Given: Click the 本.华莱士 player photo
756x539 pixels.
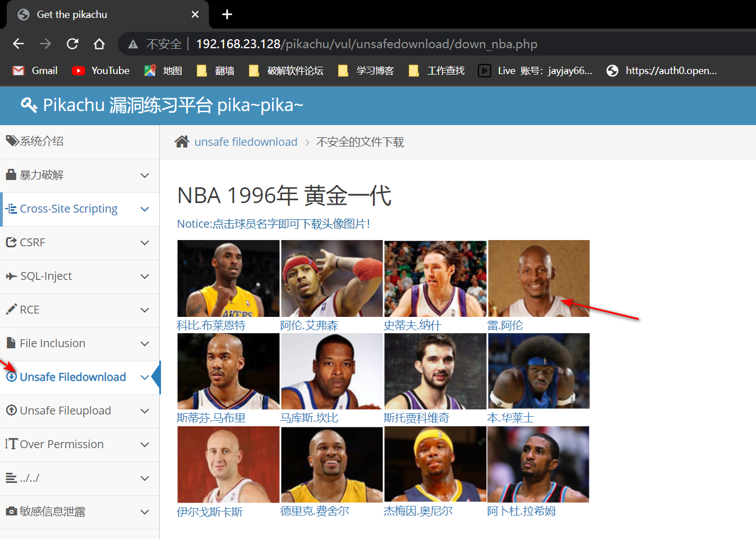Looking at the screenshot, I should [x=538, y=371].
